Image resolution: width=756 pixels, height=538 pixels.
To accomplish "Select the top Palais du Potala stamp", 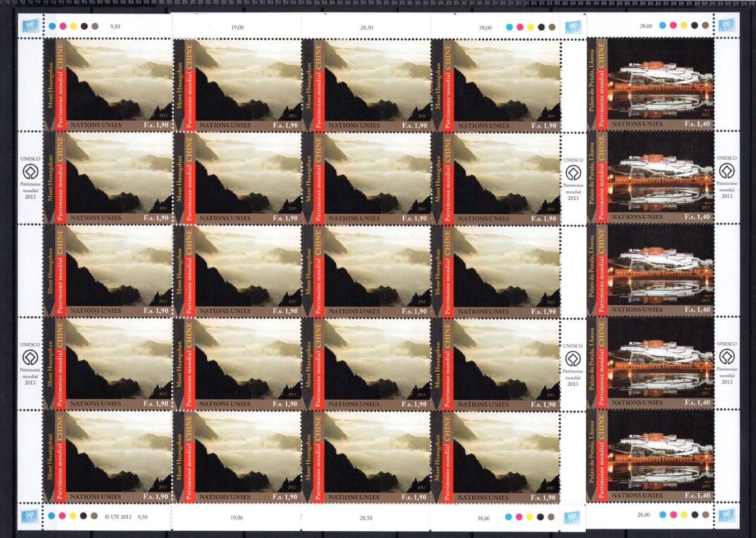I will pos(649,85).
